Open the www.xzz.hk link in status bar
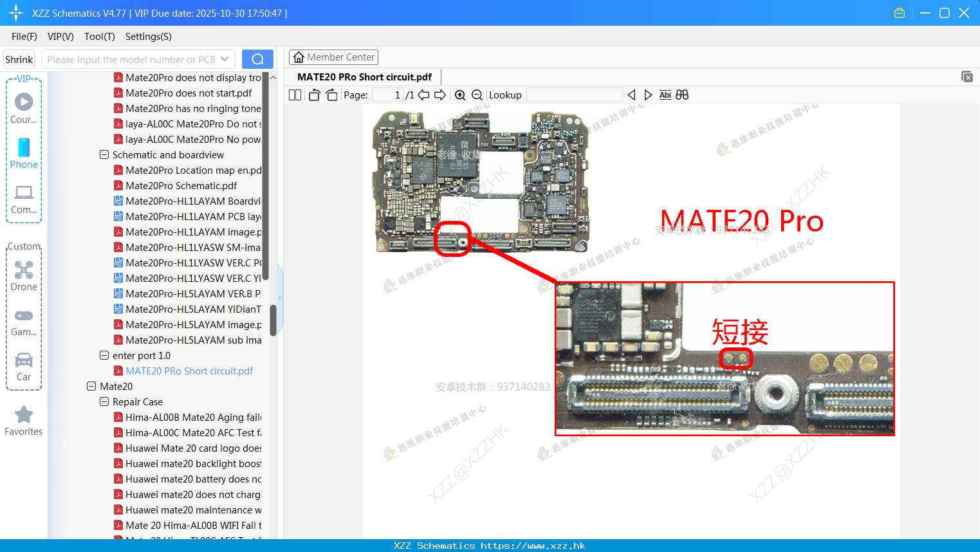 (x=533, y=546)
